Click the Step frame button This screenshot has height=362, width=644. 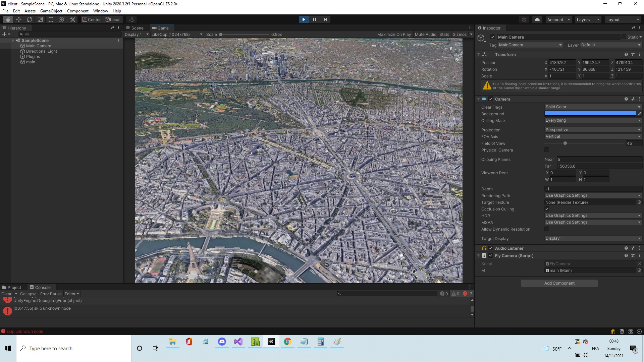click(x=325, y=19)
